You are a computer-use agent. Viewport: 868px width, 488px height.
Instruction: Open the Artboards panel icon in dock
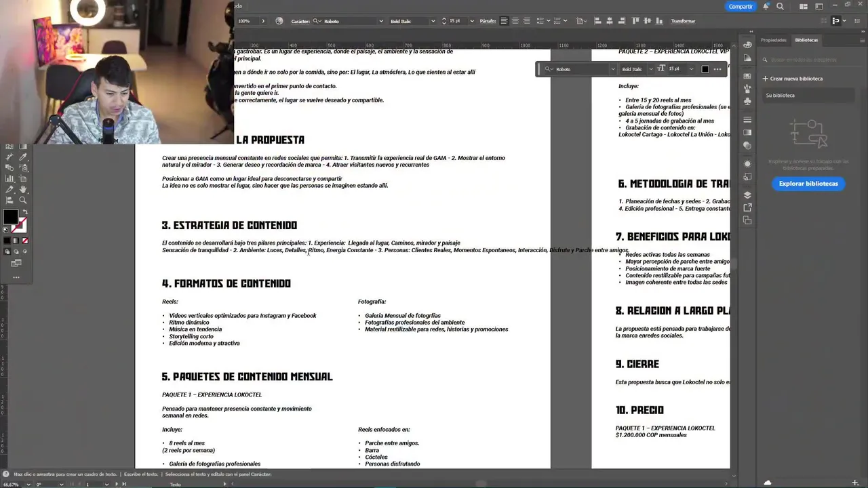pyautogui.click(x=747, y=220)
